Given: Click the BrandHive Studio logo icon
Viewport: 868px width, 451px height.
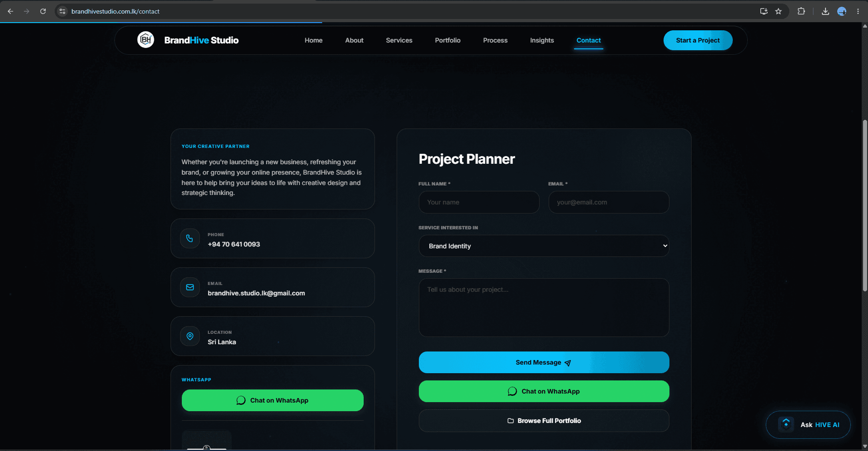Looking at the screenshot, I should tap(146, 40).
